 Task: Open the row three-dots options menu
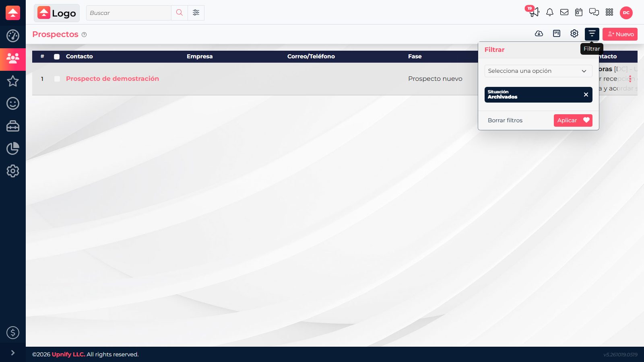630,79
